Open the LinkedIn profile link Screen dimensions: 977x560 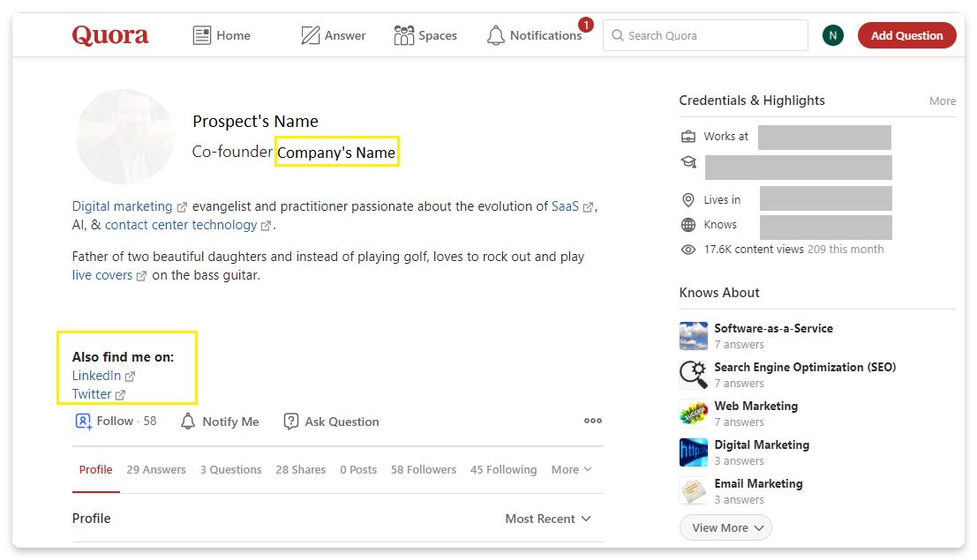[x=96, y=376]
